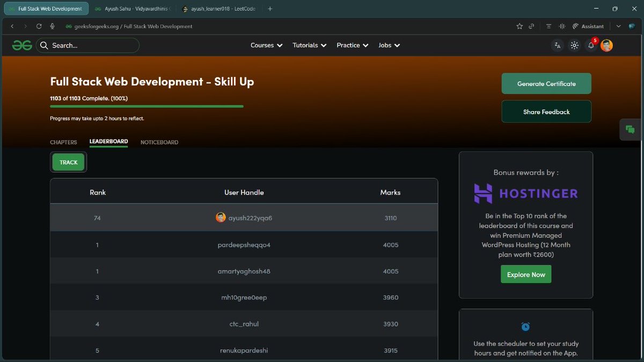Click user handle renukapardeshi
Image resolution: width=644 pixels, height=362 pixels.
(x=244, y=350)
